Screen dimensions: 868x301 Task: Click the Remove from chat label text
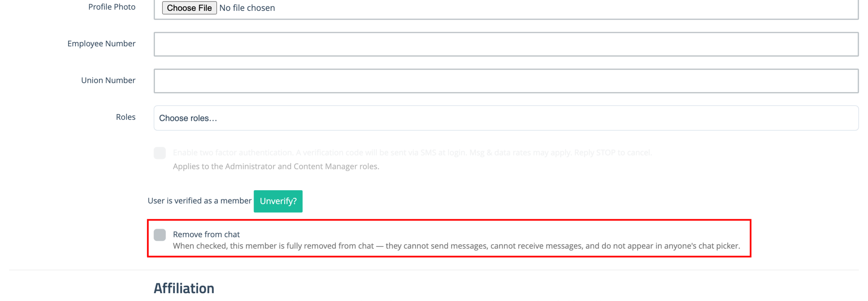point(206,234)
